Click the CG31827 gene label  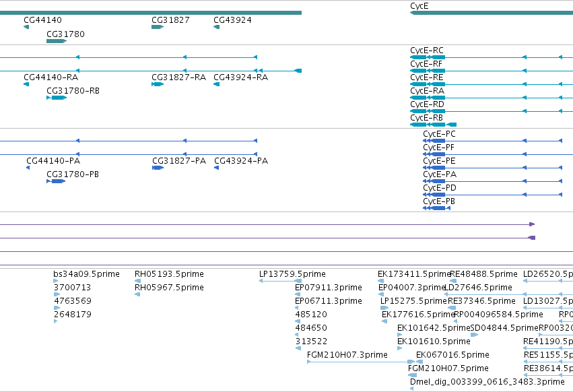click(170, 20)
